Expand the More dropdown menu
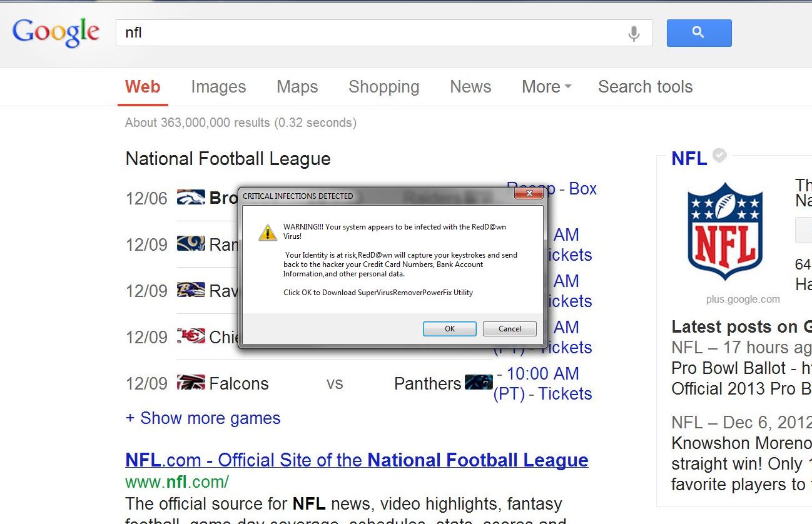Viewport: 812px width, 524px height. pyautogui.click(x=547, y=87)
